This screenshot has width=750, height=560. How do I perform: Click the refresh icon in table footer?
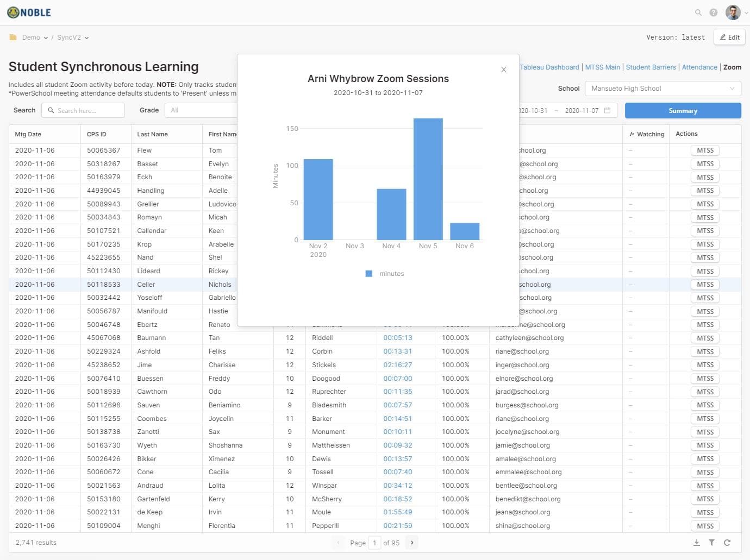[727, 543]
